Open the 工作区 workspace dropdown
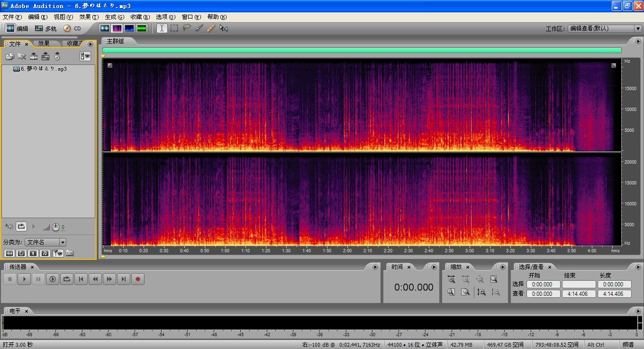This screenshot has height=349, width=644. [605, 28]
